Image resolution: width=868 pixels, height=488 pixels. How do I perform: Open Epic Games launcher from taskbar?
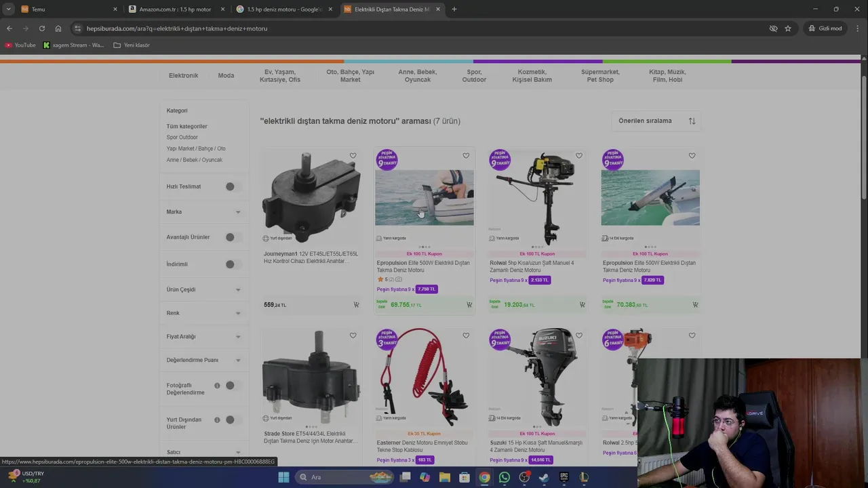click(x=564, y=477)
